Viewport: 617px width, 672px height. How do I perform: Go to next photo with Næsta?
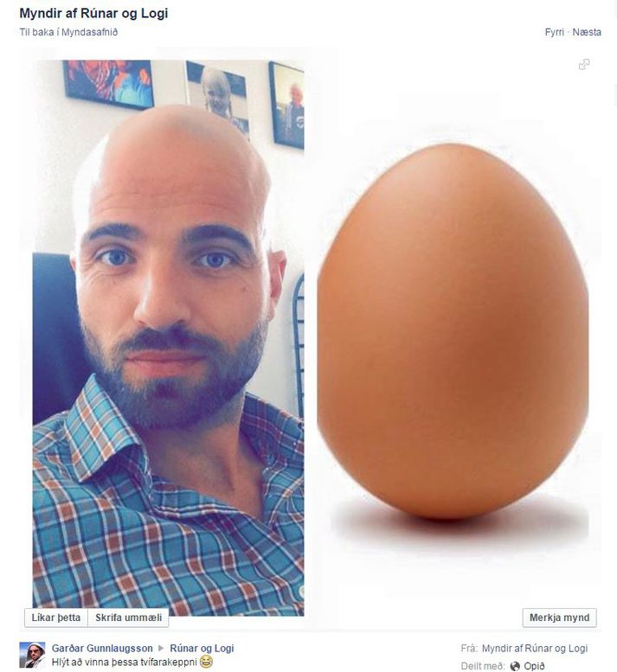pos(587,32)
